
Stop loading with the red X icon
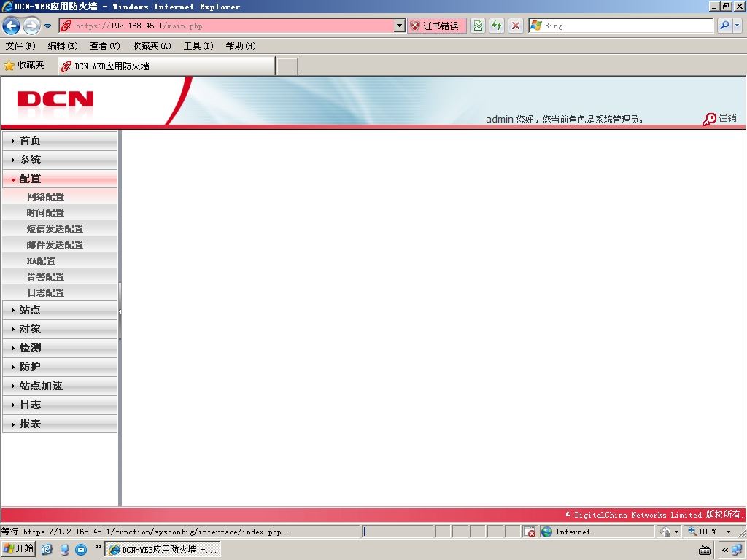click(x=515, y=26)
